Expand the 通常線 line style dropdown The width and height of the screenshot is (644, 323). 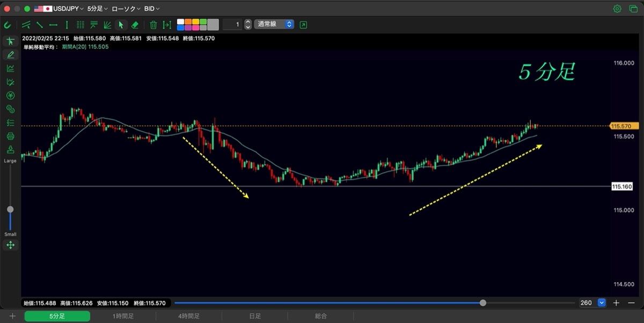click(x=274, y=24)
